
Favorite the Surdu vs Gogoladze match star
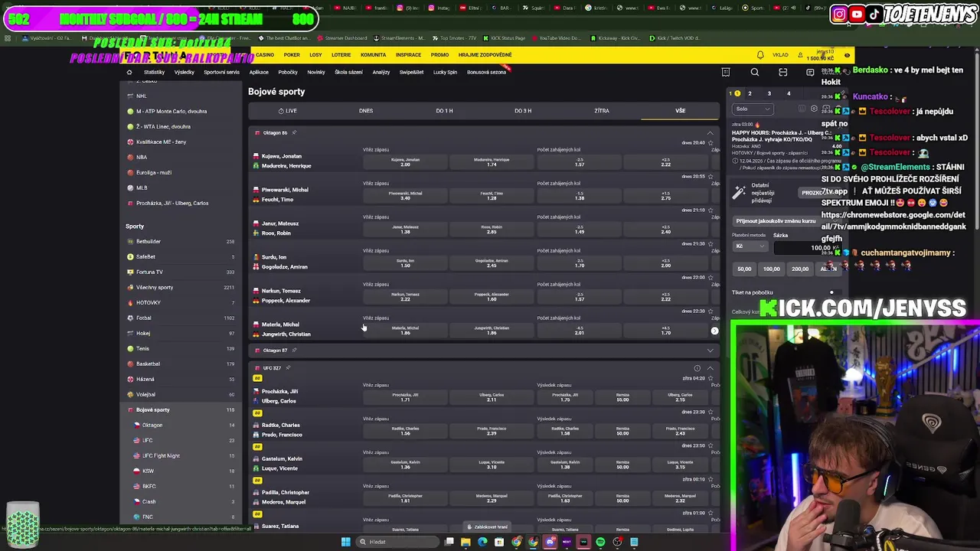coord(710,244)
